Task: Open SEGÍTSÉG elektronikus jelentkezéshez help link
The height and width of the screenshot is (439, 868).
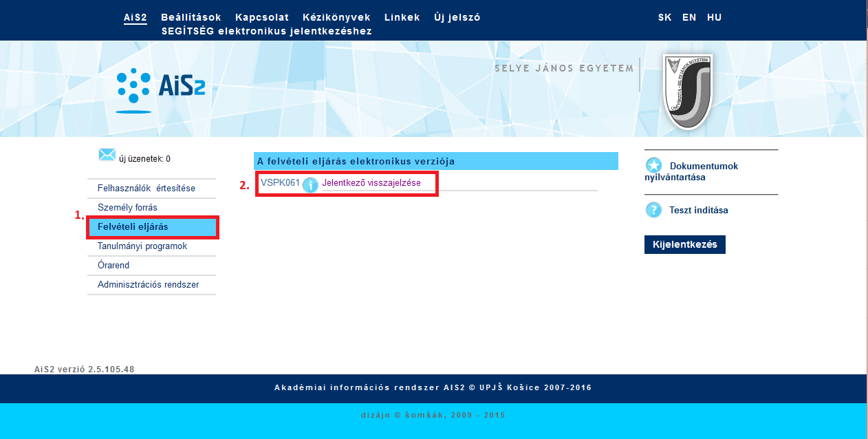Action: tap(266, 32)
